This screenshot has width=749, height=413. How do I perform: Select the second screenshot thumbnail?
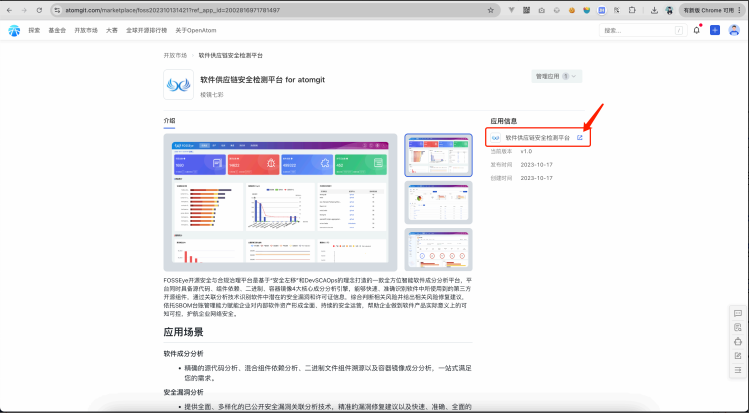439,203
